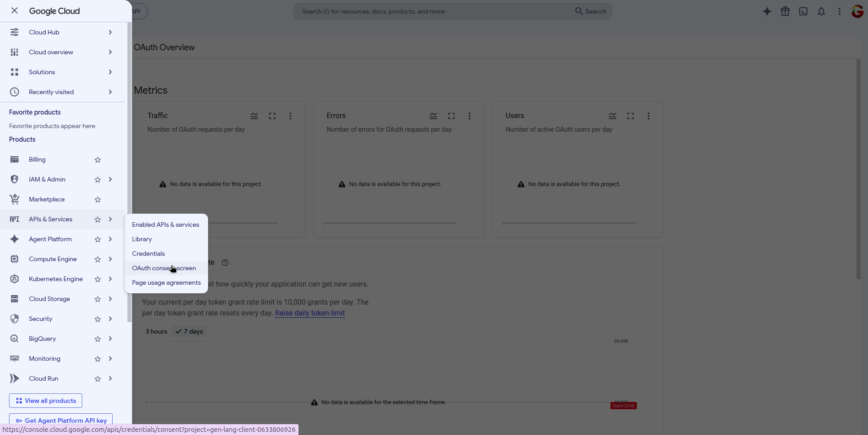
Task: Star Security as a favorite product
Action: 98,319
